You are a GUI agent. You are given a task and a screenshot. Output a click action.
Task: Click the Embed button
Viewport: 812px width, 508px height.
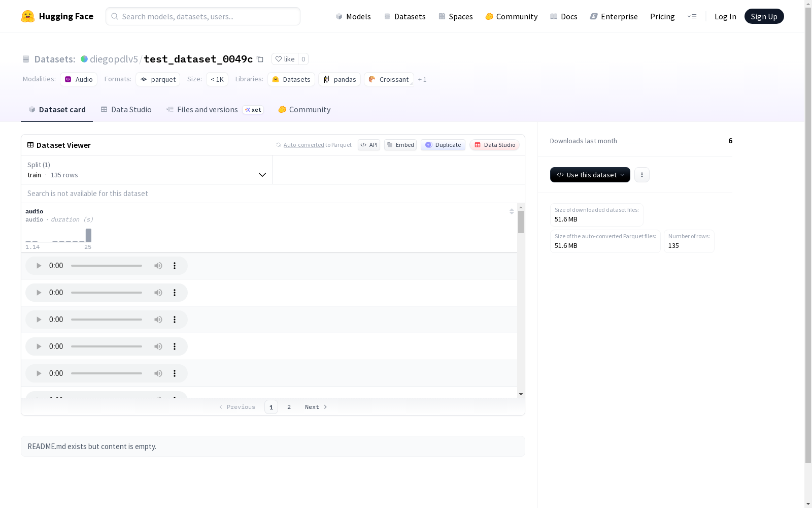coord(400,145)
